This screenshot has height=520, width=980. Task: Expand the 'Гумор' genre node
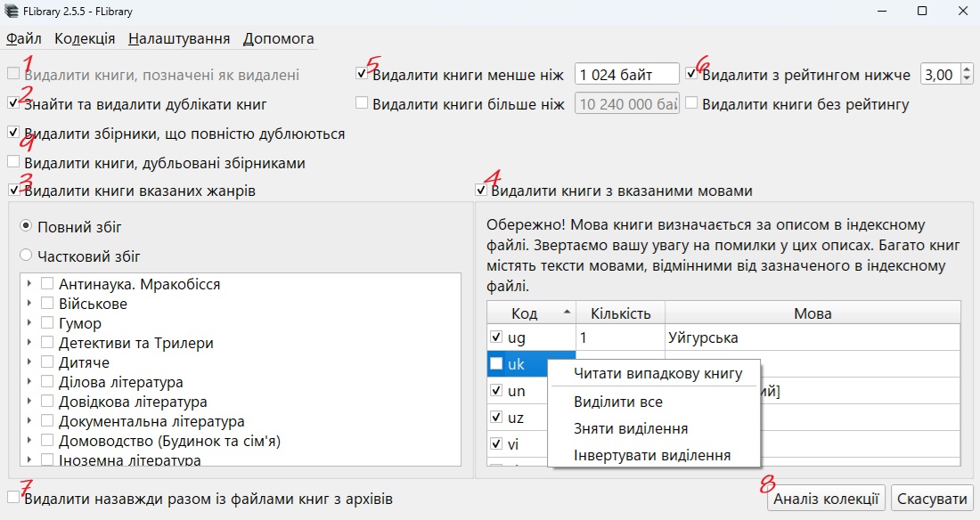coord(29,322)
